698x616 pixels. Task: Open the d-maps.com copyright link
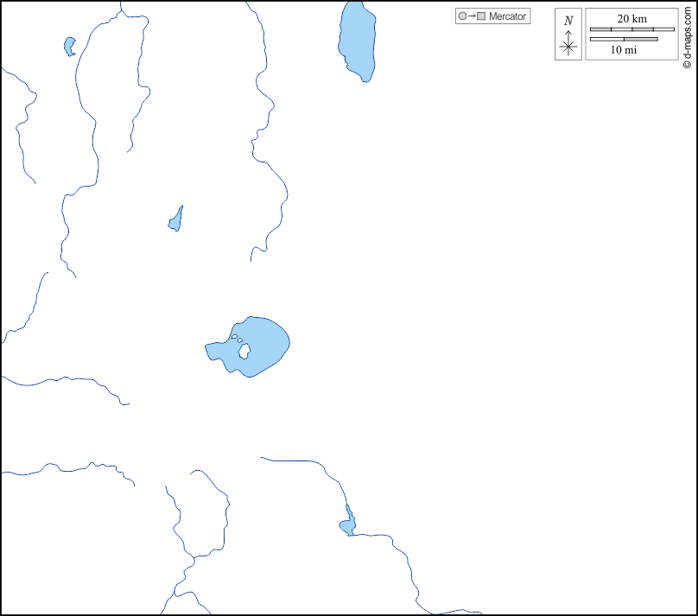point(687,35)
